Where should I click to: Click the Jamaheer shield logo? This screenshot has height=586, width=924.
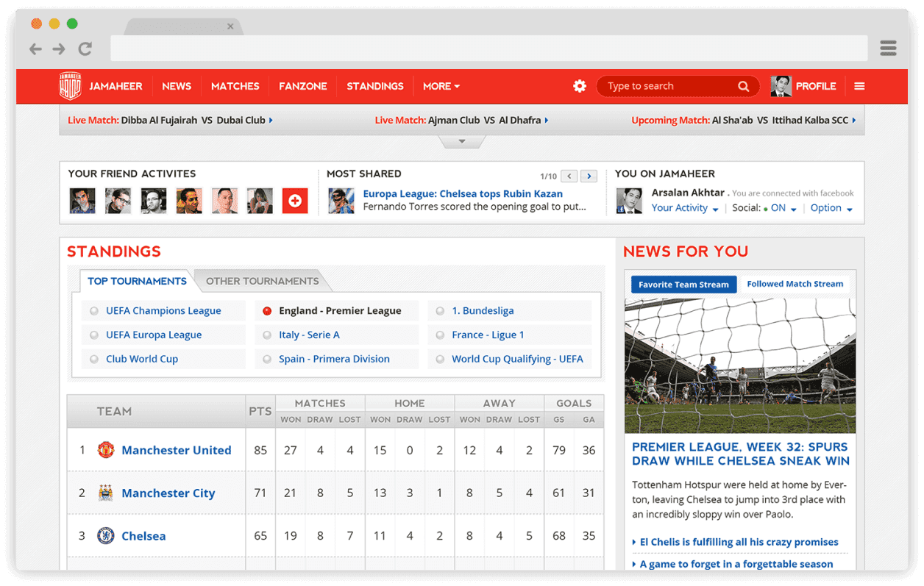70,86
